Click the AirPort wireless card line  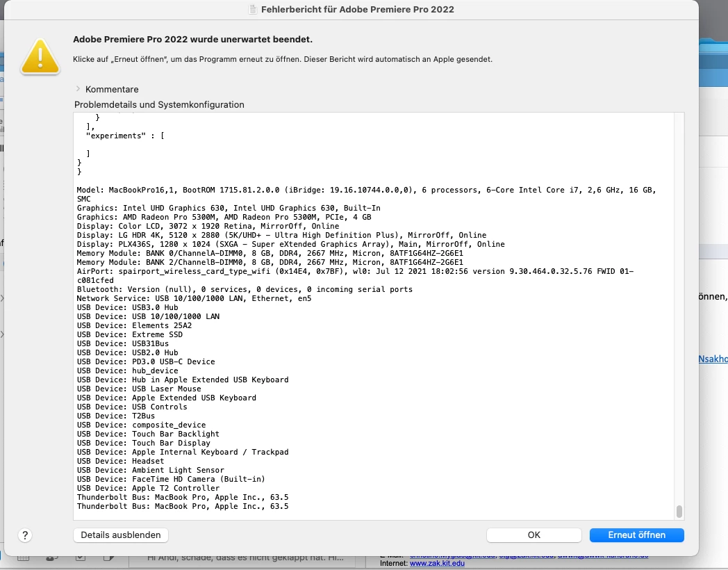(x=355, y=275)
